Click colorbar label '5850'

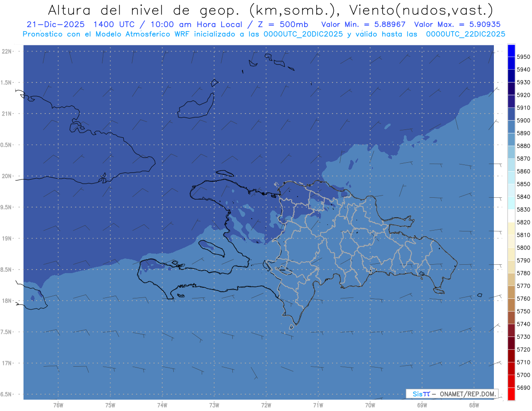pos(524,184)
